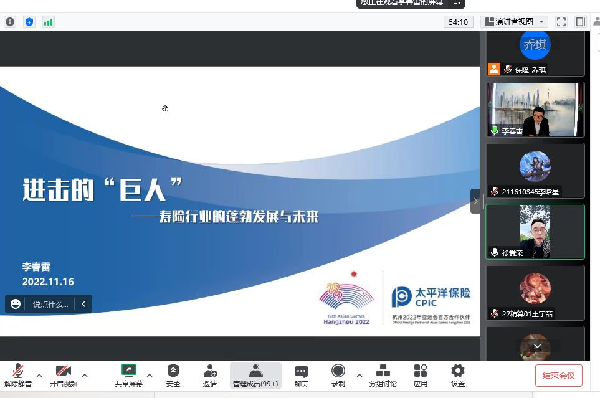Click the blue security shield status icon
The image size is (600, 398).
click(x=29, y=22)
